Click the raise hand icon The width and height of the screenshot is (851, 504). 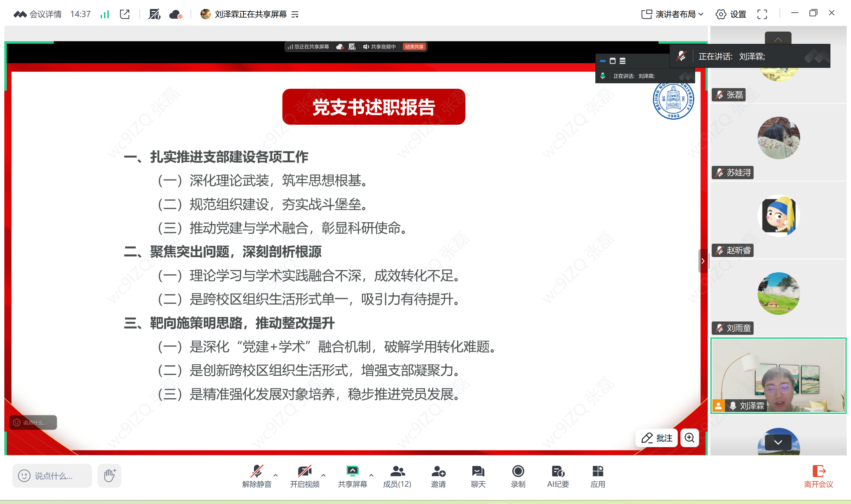pyautogui.click(x=109, y=475)
